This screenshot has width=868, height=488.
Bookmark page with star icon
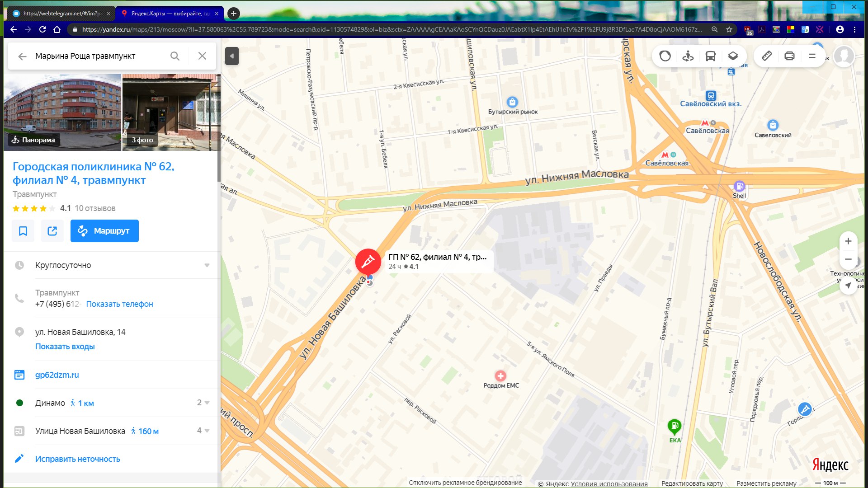click(x=729, y=29)
